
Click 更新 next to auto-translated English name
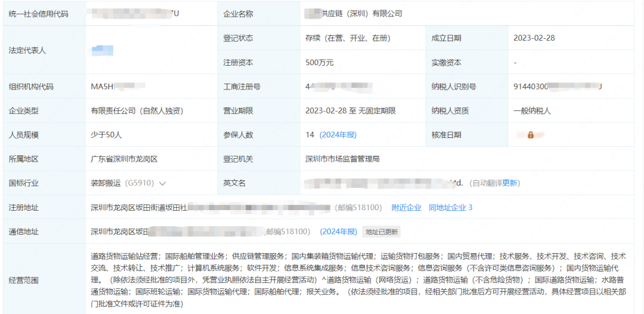pos(510,183)
